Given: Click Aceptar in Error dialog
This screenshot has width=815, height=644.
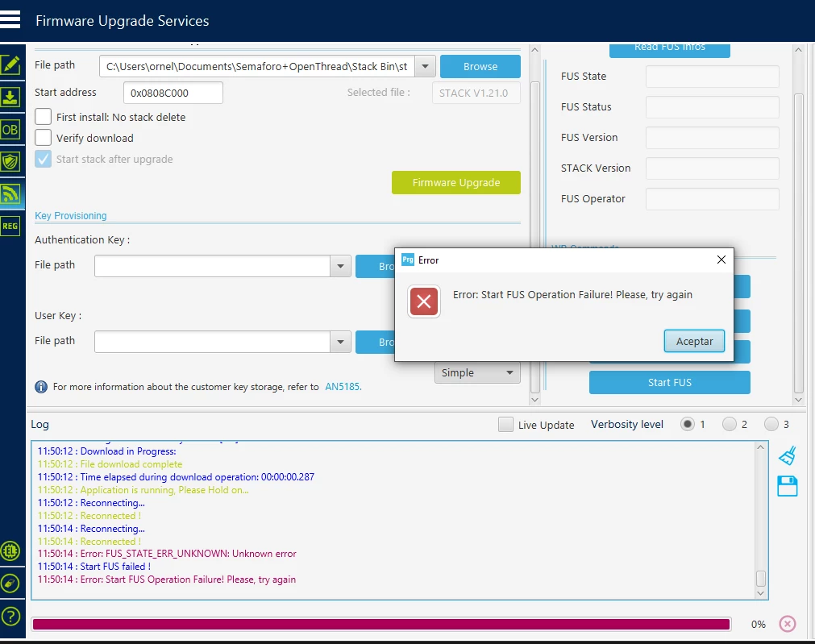Looking at the screenshot, I should pyautogui.click(x=694, y=341).
